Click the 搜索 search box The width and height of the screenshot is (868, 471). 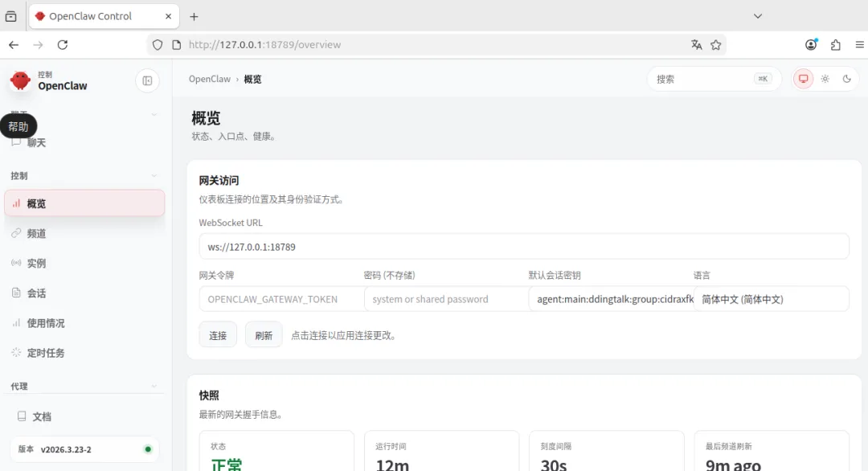[x=714, y=79]
